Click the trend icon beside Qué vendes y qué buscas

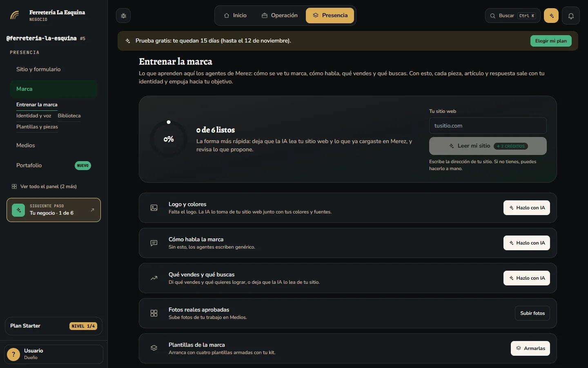pyautogui.click(x=154, y=278)
